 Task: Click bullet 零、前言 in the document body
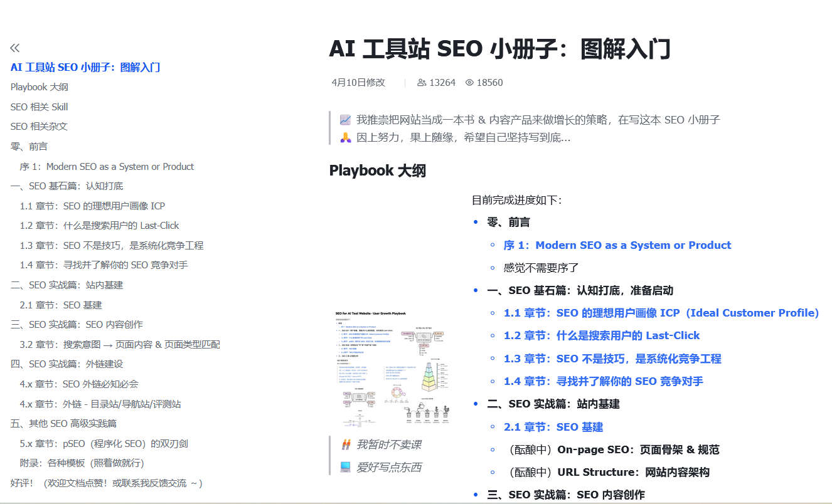(508, 222)
